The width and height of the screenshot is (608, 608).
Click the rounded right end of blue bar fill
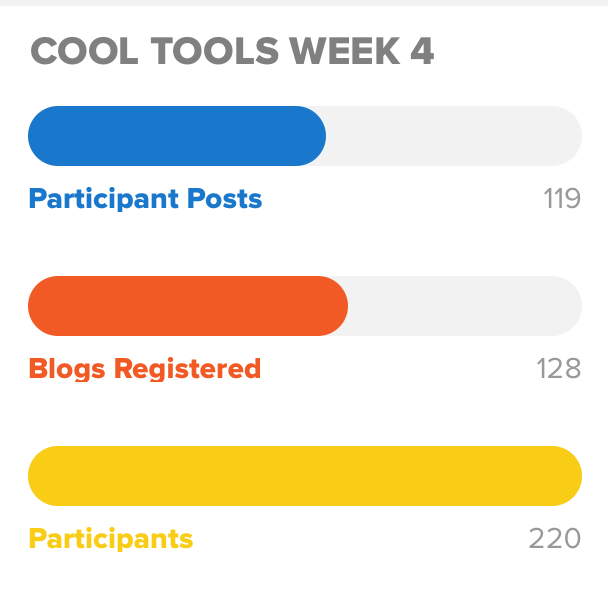tap(311, 136)
